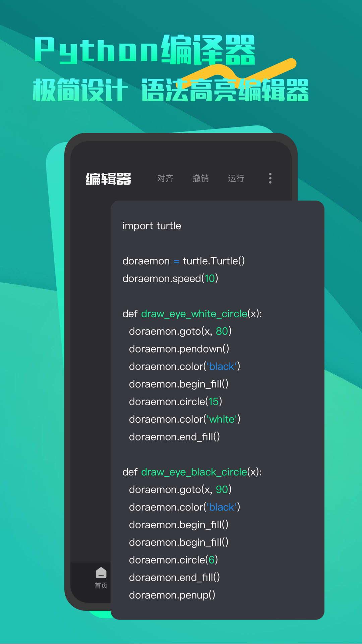The height and width of the screenshot is (644, 362).
Task: Click the 'import turtle' code line
Action: tap(152, 226)
